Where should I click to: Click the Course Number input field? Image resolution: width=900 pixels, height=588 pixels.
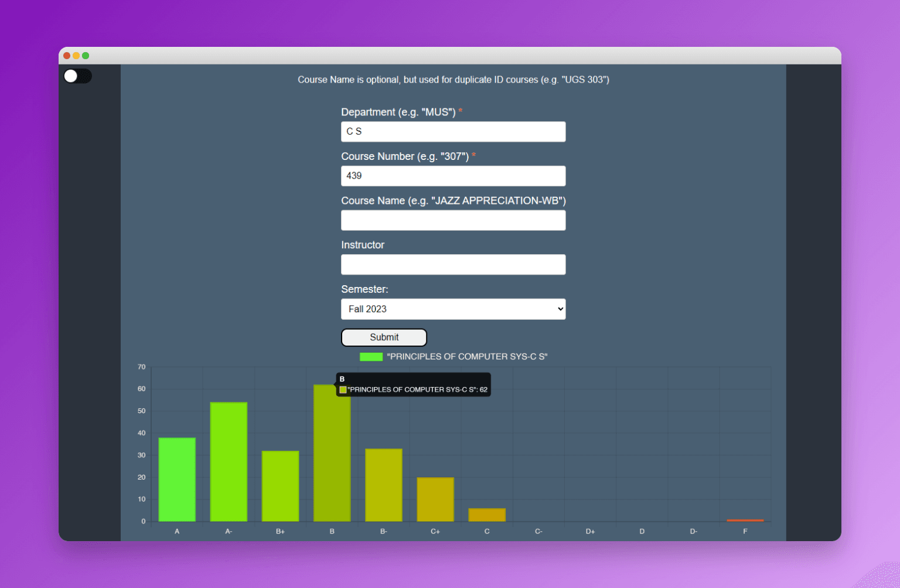453,176
